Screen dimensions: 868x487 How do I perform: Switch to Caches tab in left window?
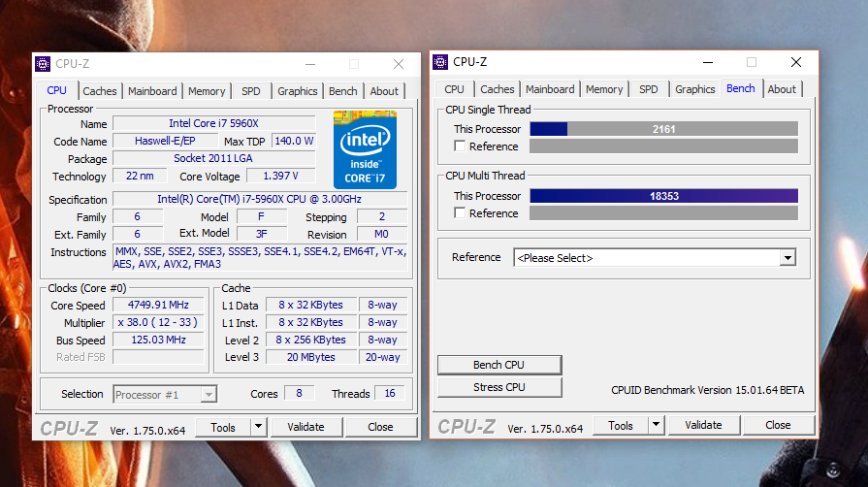(x=100, y=91)
